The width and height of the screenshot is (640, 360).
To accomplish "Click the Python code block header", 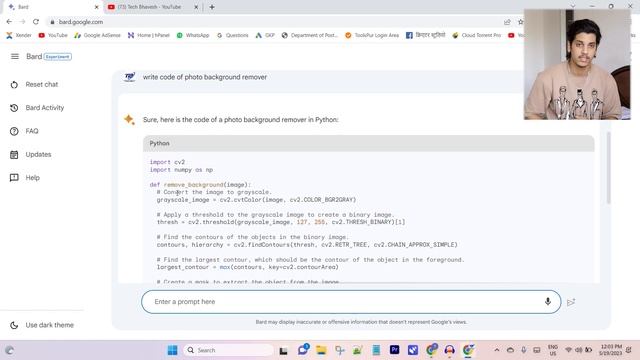I will pos(369,143).
